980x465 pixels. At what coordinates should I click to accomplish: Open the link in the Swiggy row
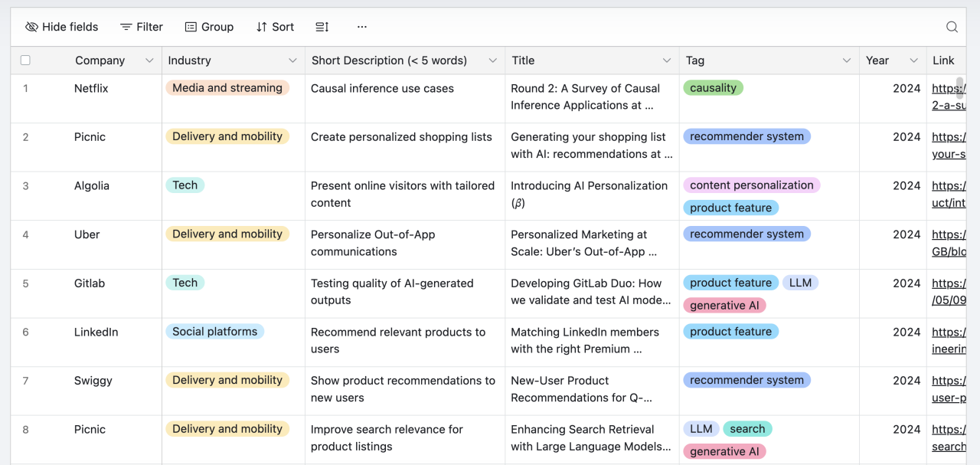[x=949, y=389]
